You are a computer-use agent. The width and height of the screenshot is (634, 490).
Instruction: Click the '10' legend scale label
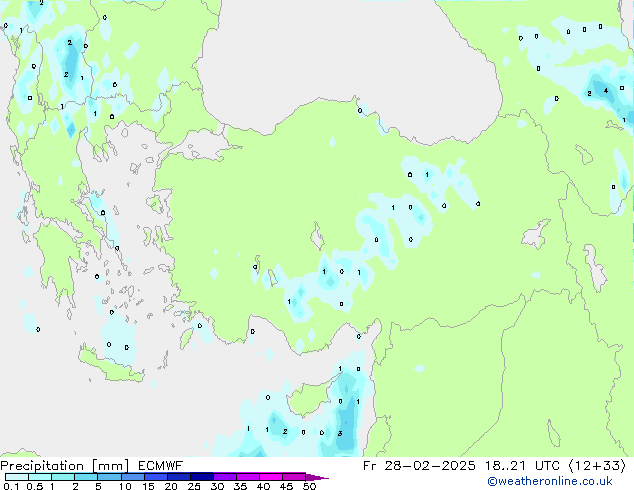(125, 486)
